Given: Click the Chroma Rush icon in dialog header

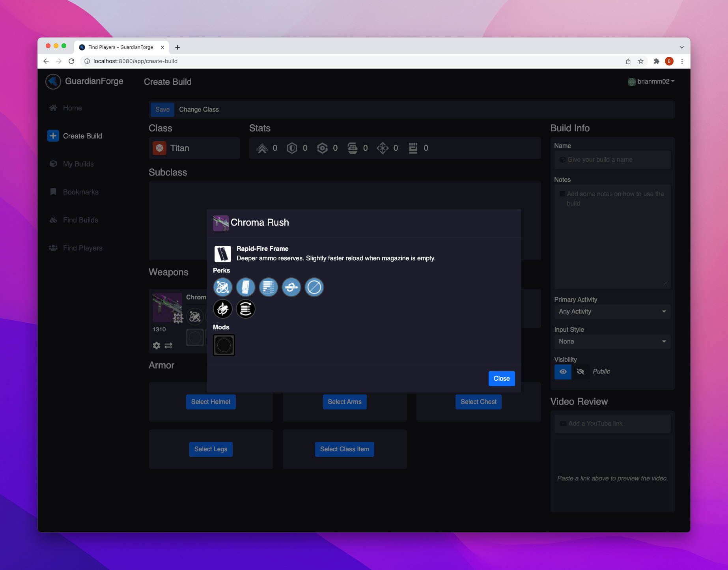Looking at the screenshot, I should (x=221, y=223).
